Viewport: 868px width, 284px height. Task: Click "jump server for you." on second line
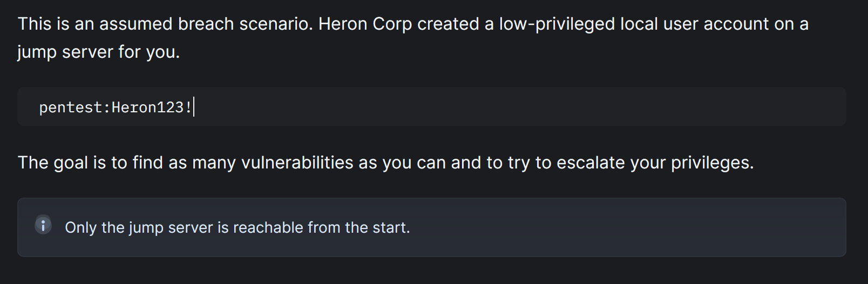(x=99, y=52)
